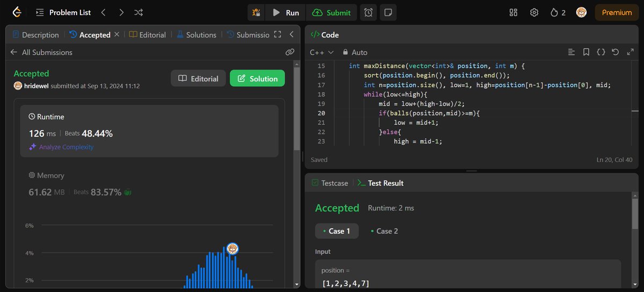The width and height of the screenshot is (644, 292).
Task: Run the code
Action: pyautogui.click(x=286, y=12)
